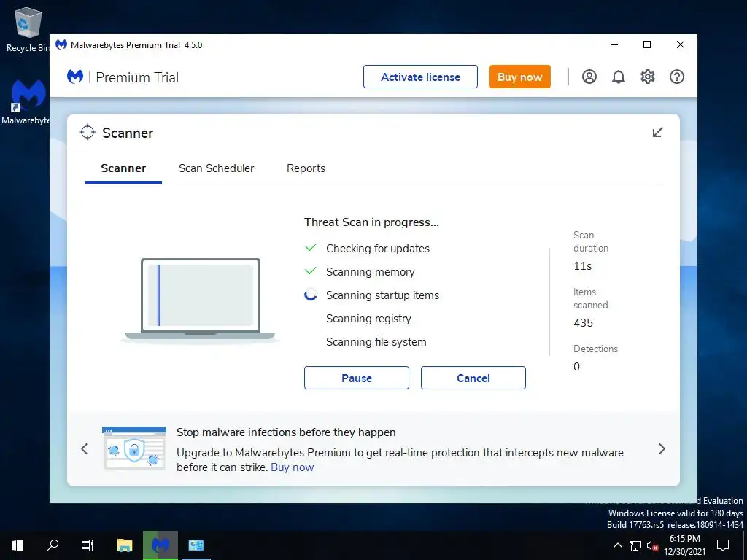The width and height of the screenshot is (747, 560).
Task: Open Task View on the taskbar
Action: point(88,545)
